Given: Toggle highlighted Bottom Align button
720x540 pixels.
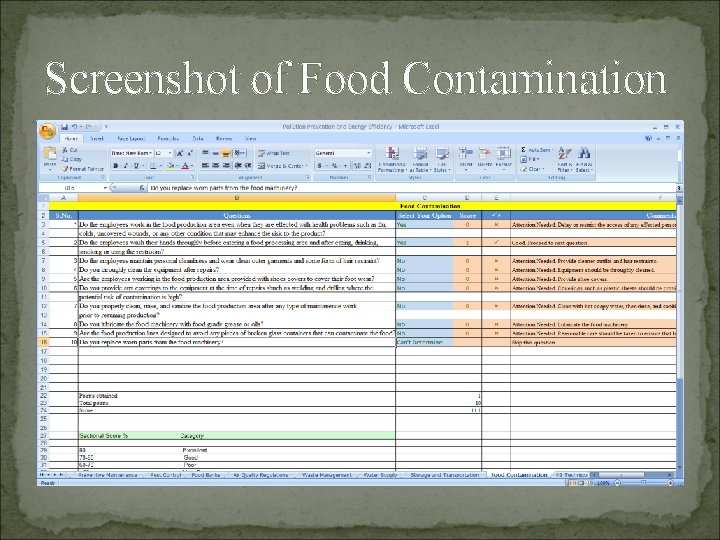Looking at the screenshot, I should [226, 153].
